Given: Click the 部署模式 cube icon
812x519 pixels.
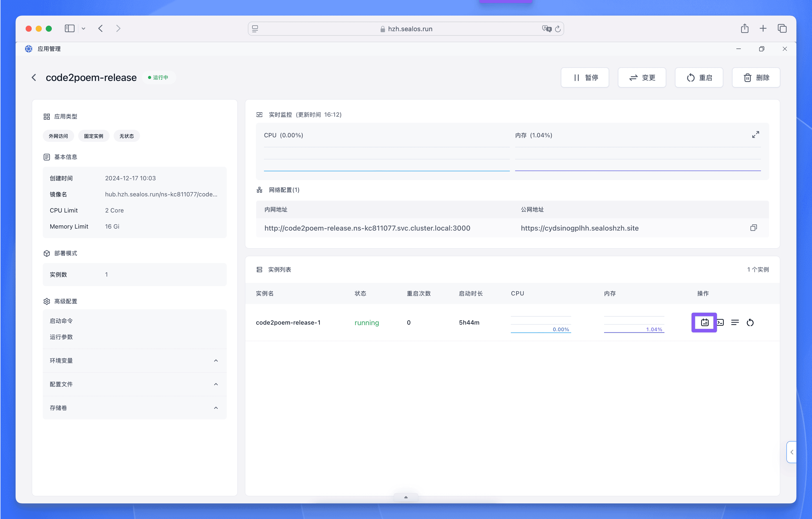Looking at the screenshot, I should 47,253.
